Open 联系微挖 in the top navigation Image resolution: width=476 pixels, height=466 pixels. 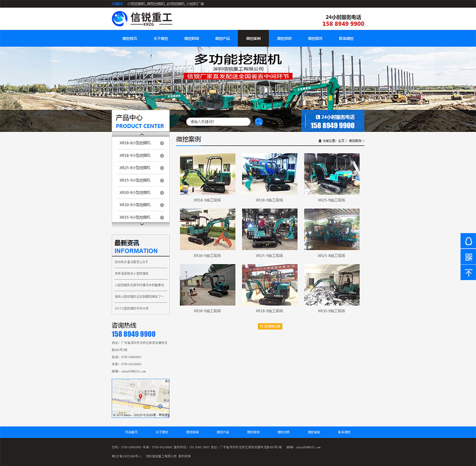[347, 39]
